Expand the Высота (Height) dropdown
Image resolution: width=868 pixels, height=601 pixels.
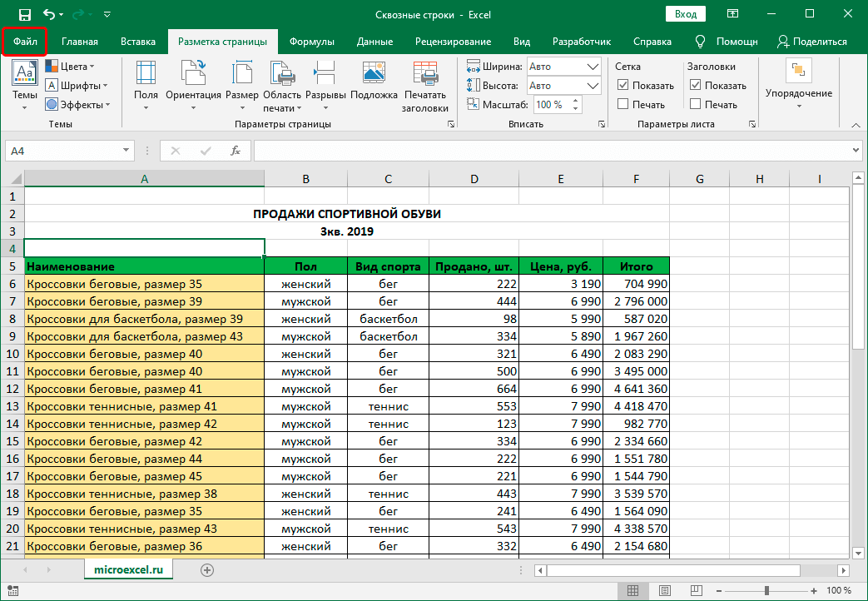coord(593,86)
